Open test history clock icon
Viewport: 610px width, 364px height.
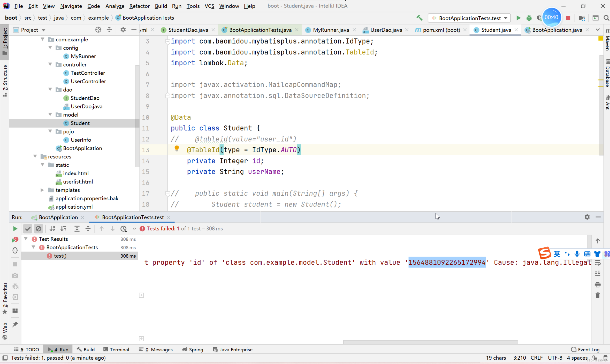pos(124,228)
